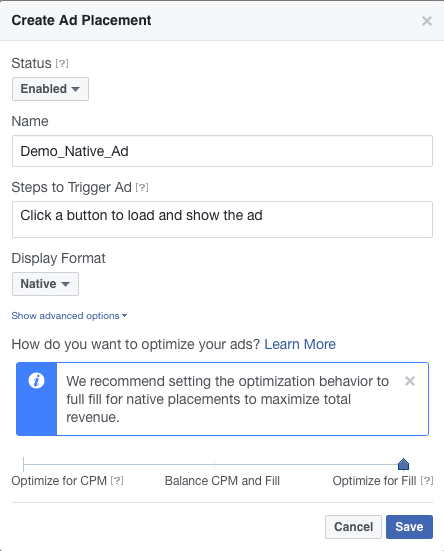Click the 'Optimize for Fill' text label
444x551 pixels.
[374, 481]
